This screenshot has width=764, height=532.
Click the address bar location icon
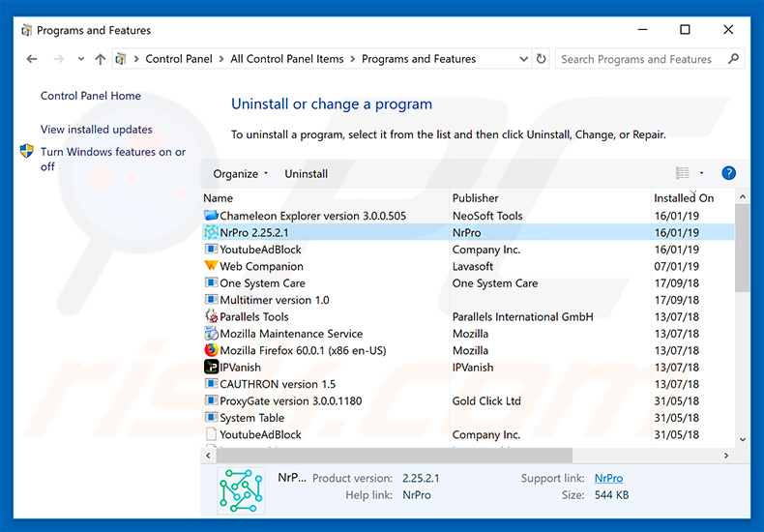tap(121, 59)
